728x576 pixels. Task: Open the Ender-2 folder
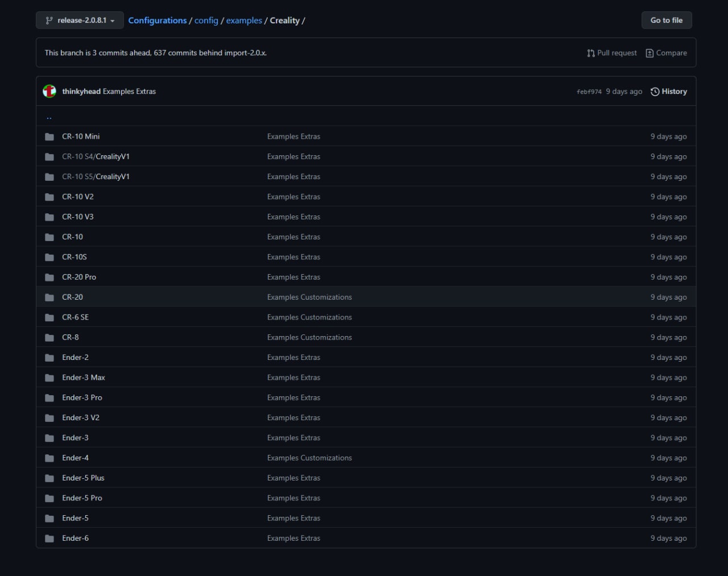(75, 358)
